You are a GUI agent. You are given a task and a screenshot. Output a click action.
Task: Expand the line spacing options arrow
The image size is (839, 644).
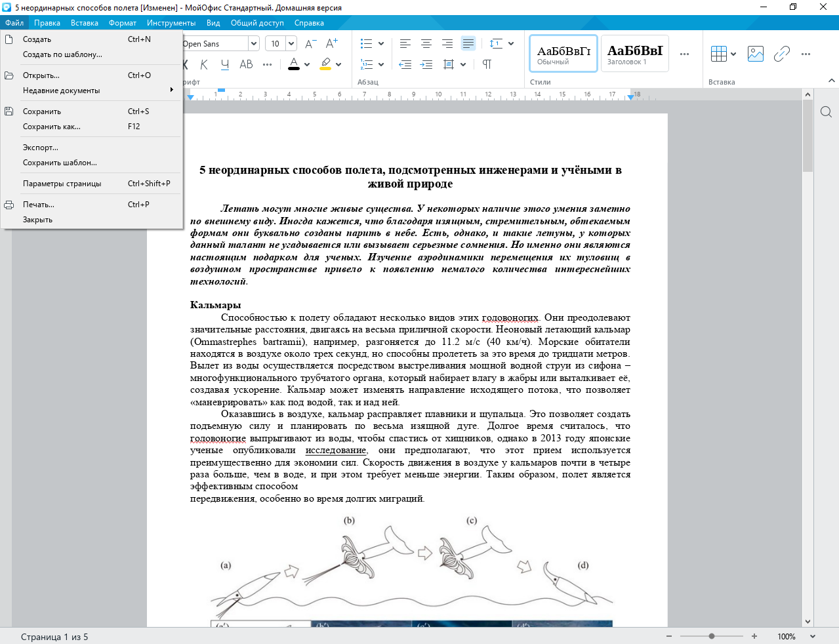click(511, 44)
